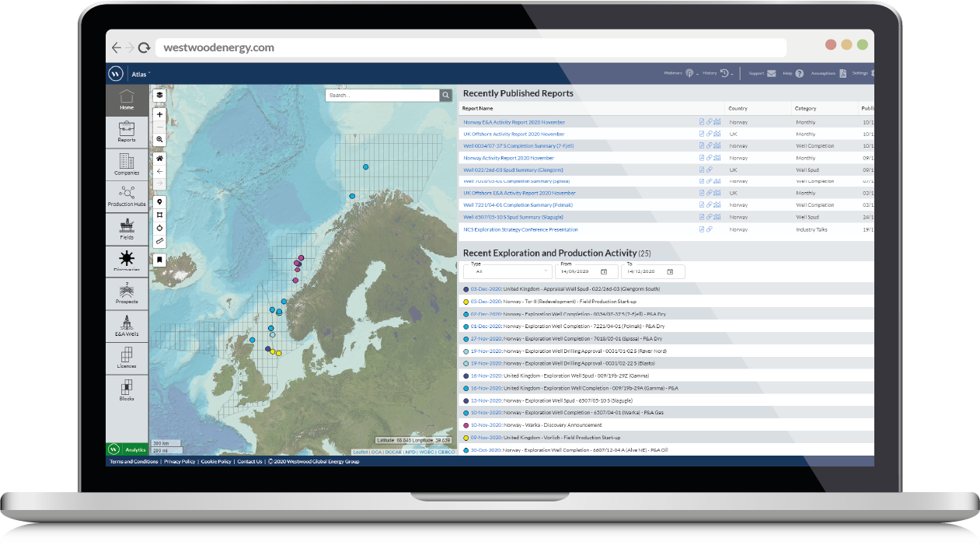Click the Home tab in the sidebar
Screen dimensions: 980x545
click(127, 100)
